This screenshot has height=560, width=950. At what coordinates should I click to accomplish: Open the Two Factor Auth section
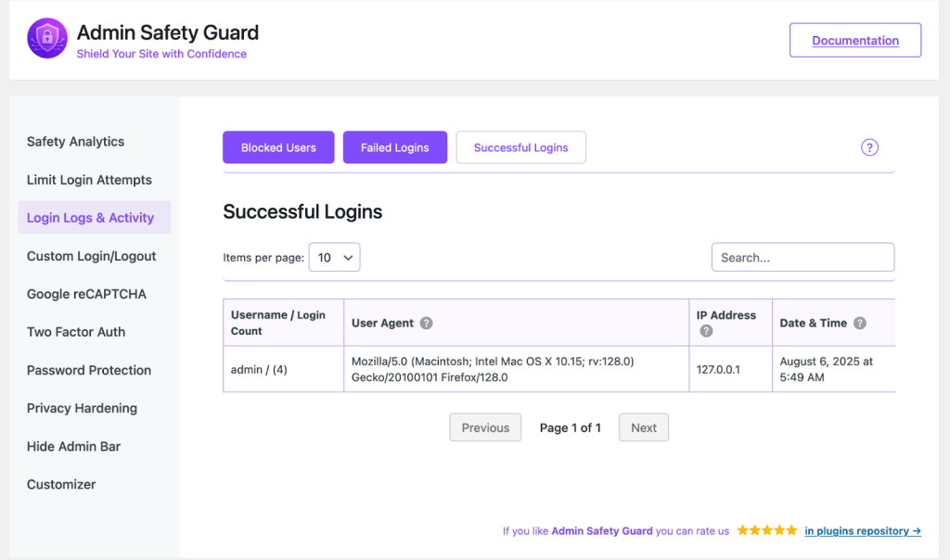[76, 332]
